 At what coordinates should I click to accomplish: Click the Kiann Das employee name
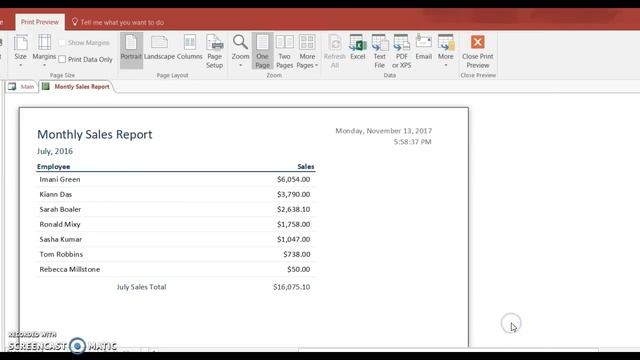pos(56,194)
